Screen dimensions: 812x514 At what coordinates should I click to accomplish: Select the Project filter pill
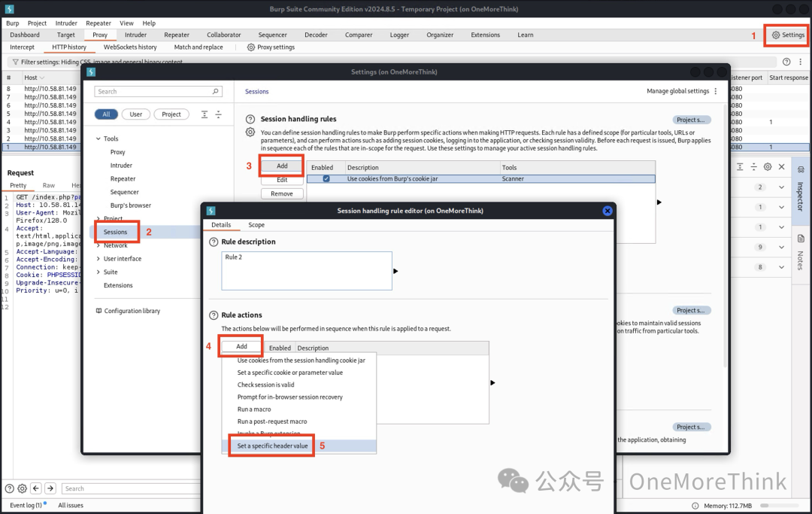[x=171, y=114]
